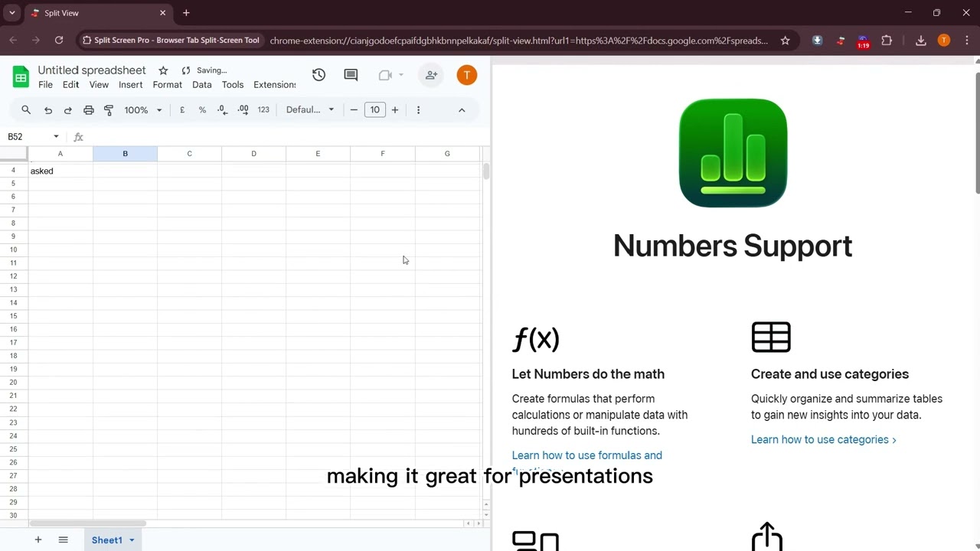This screenshot has height=551, width=980.
Task: Select cell A4 containing asked
Action: [60, 171]
